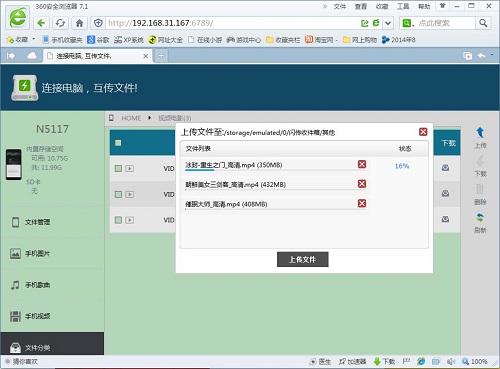Viewport: 500px width, 369px height.
Task: Click the 16% status text
Action: [402, 166]
